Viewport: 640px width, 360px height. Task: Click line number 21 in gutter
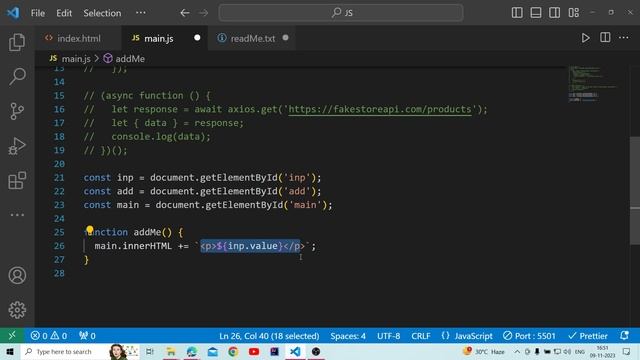59,178
